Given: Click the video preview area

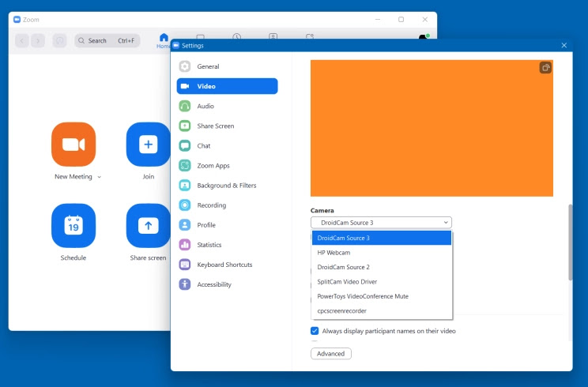Looking at the screenshot, I should 432,128.
